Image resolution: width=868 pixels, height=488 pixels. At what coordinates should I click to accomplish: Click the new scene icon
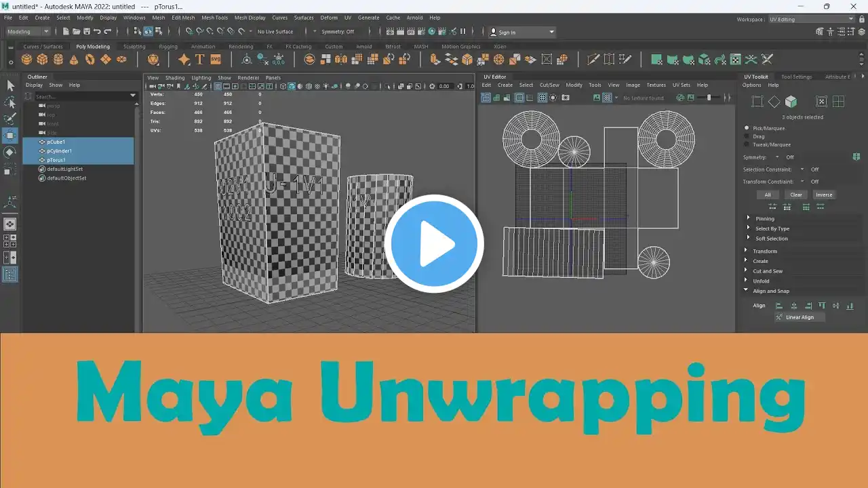coord(66,32)
